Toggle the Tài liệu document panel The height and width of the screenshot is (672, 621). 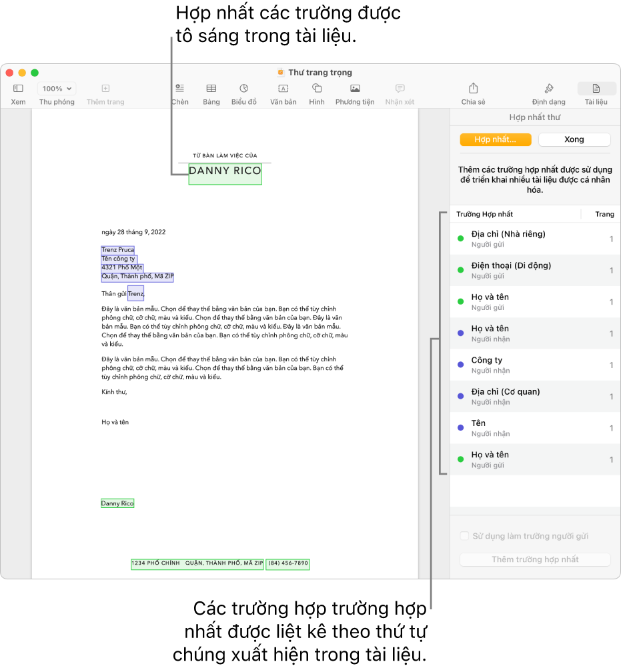596,88
